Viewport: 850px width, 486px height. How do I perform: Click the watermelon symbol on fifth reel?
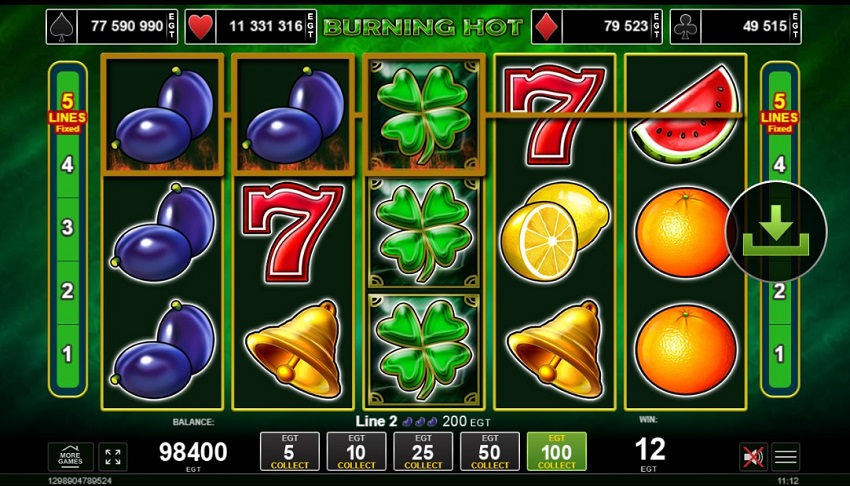686,114
